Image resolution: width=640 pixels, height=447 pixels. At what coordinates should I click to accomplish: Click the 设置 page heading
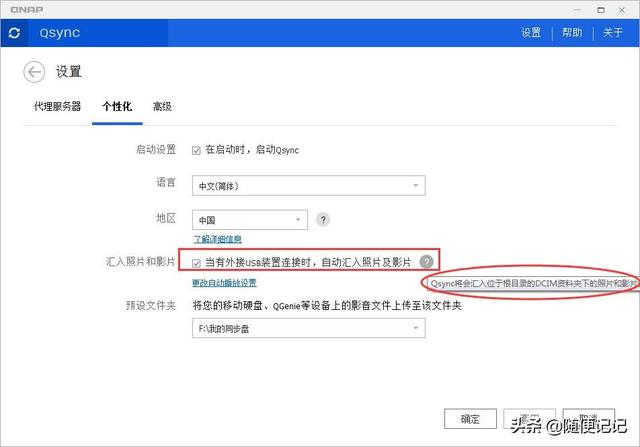pos(69,72)
